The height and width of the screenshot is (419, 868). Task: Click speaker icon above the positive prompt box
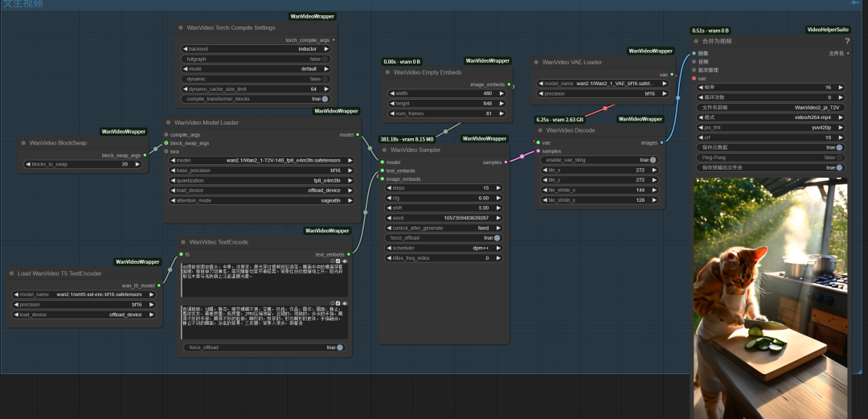345,261
